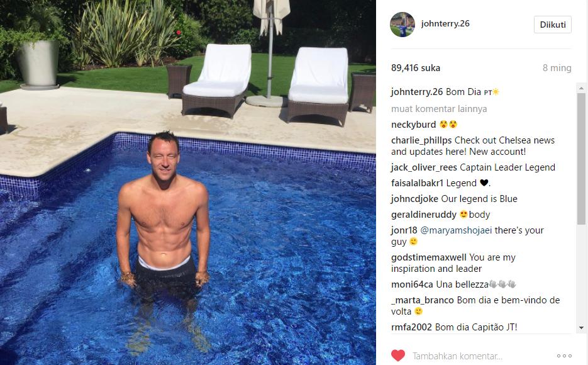Click the Tambahkan komentar input field

tap(480, 356)
